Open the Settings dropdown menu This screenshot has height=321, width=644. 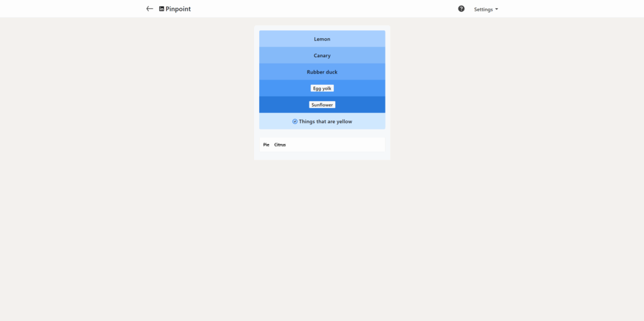tap(484, 9)
